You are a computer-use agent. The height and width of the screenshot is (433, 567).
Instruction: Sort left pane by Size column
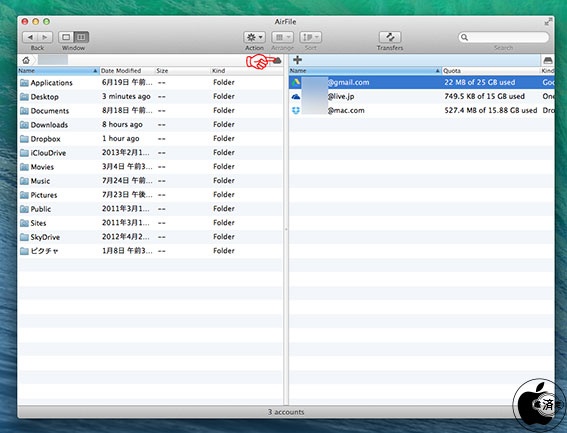[182, 71]
